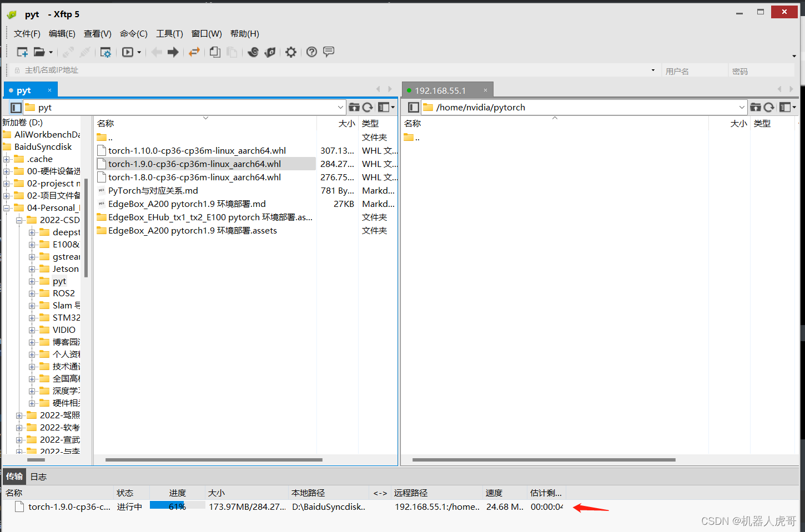Collapse the 2022-CSD folder in the tree

point(19,220)
